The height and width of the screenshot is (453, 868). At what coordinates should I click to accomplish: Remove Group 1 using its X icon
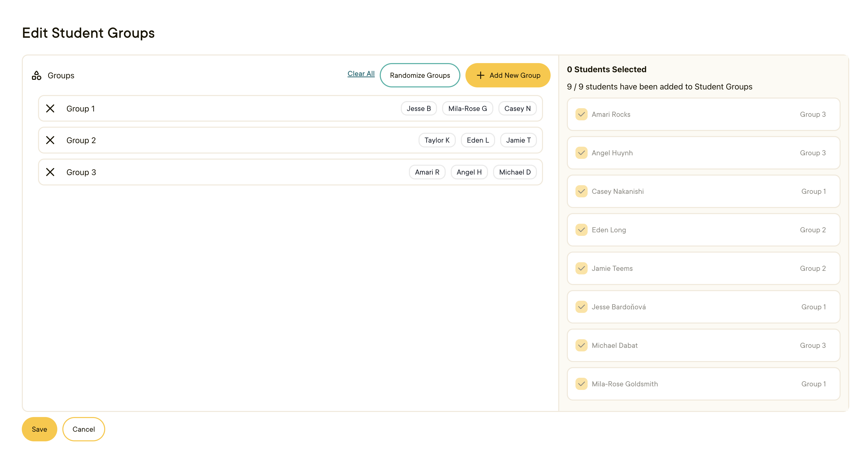pyautogui.click(x=50, y=108)
